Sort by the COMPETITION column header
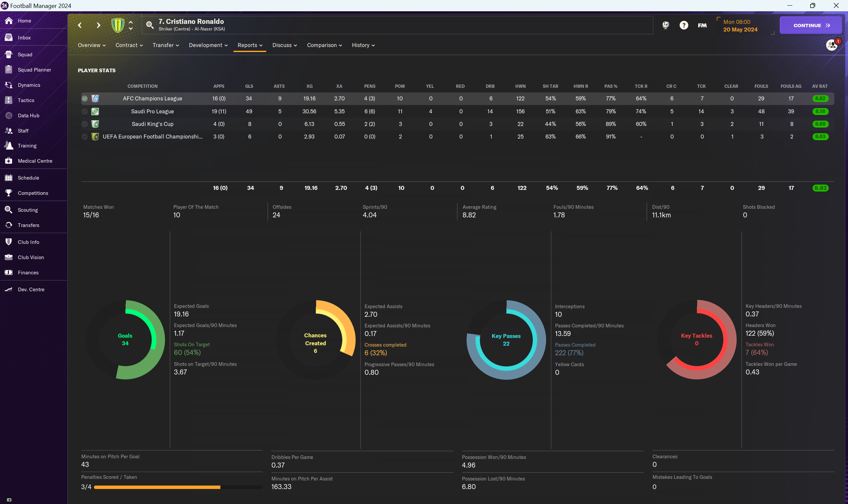Viewport: 848px width, 504px height. click(x=142, y=86)
